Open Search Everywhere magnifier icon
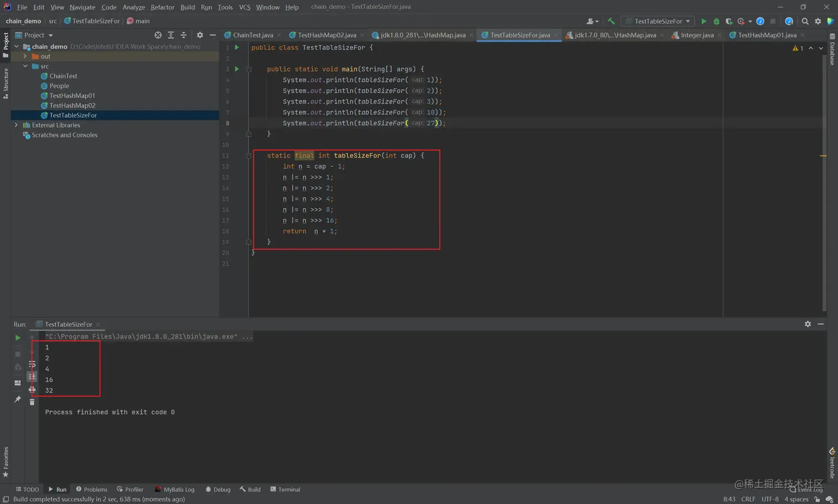Viewport: 838px width, 504px height. 805,21
